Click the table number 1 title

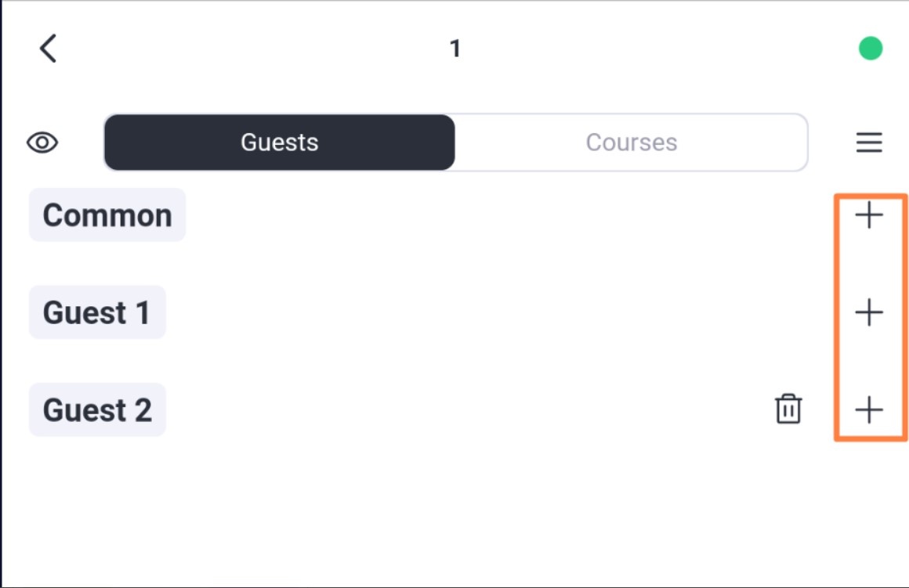(x=455, y=49)
